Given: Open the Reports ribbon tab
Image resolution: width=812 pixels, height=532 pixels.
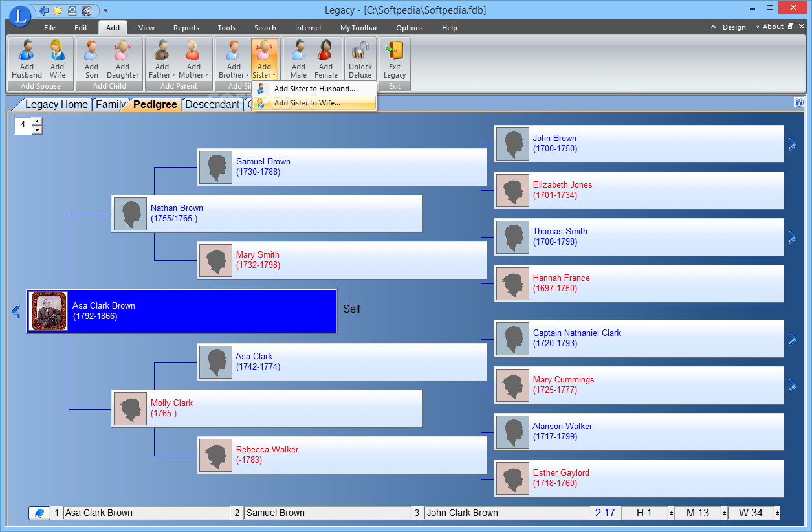Looking at the screenshot, I should tap(186, 28).
